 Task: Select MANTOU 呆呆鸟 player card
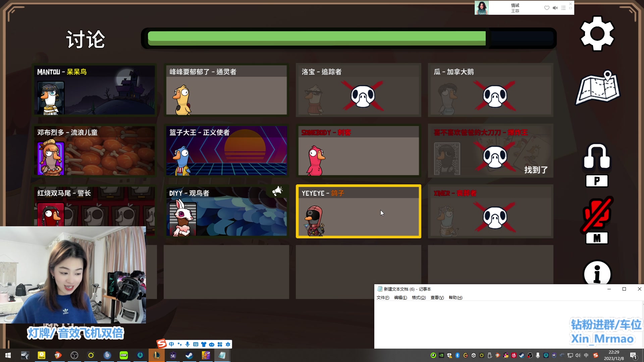coord(94,90)
